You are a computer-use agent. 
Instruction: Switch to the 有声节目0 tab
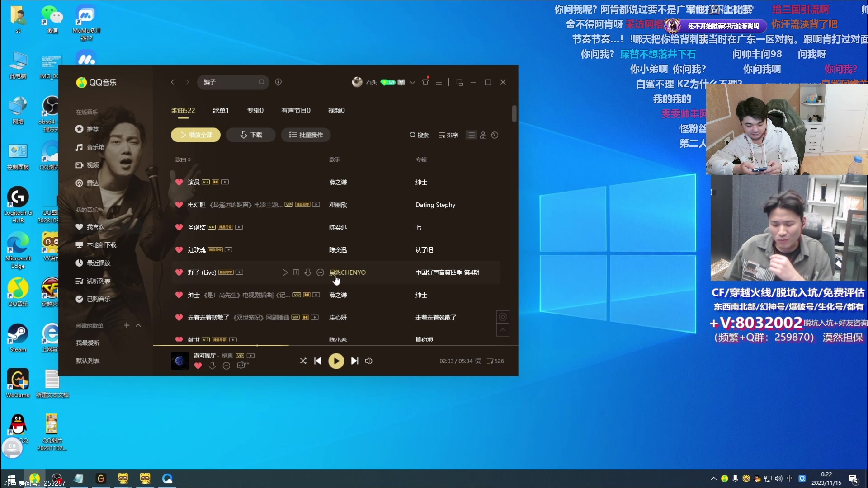point(296,111)
